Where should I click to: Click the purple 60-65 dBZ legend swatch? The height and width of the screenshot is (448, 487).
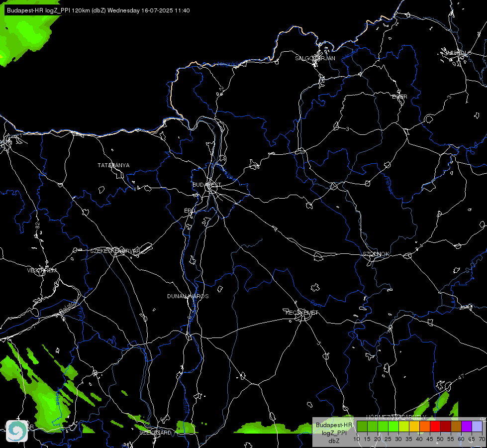(x=467, y=426)
